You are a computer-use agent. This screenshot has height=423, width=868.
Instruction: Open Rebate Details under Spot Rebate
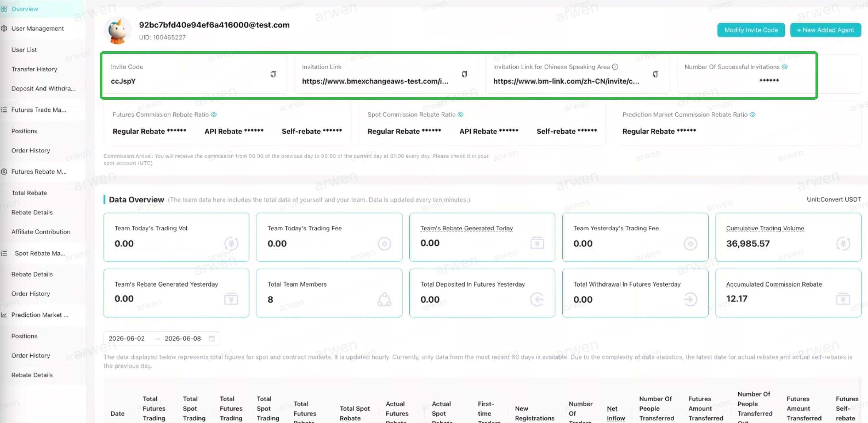click(32, 274)
